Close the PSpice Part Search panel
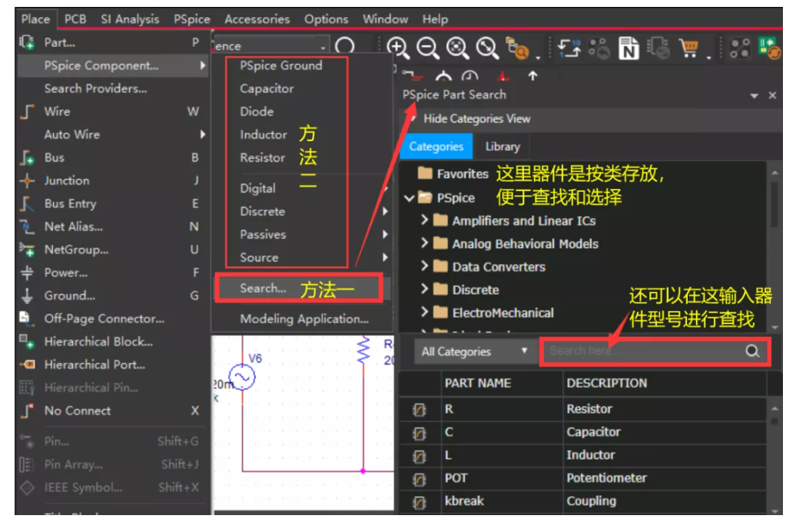The width and height of the screenshot is (806, 532). point(772,96)
